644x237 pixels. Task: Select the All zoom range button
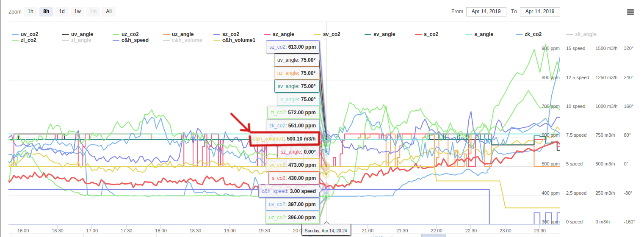(109, 11)
